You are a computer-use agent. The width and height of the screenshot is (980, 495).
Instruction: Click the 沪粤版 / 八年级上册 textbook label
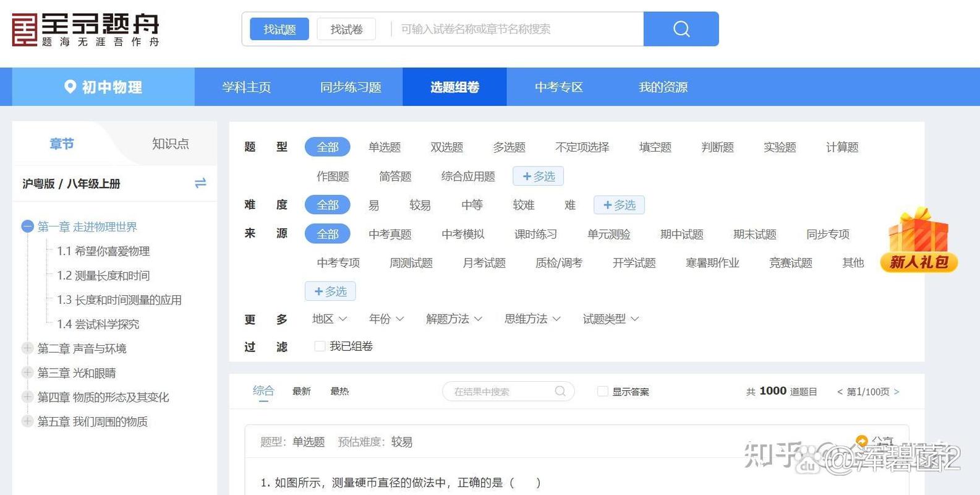[x=71, y=184]
